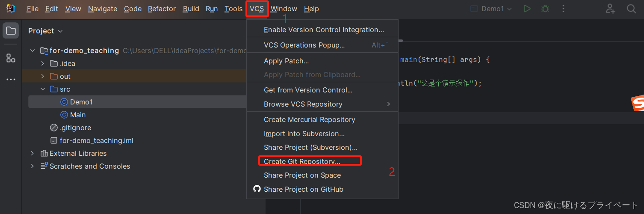Collapse the src folder chevron
Viewport: 644px width, 214px height.
click(42, 89)
